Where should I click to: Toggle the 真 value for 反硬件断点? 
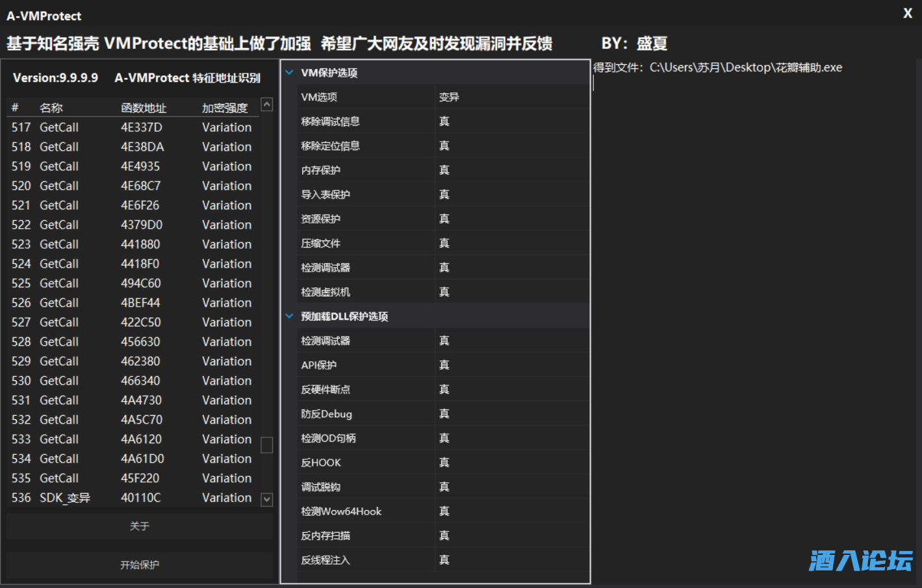coord(512,390)
